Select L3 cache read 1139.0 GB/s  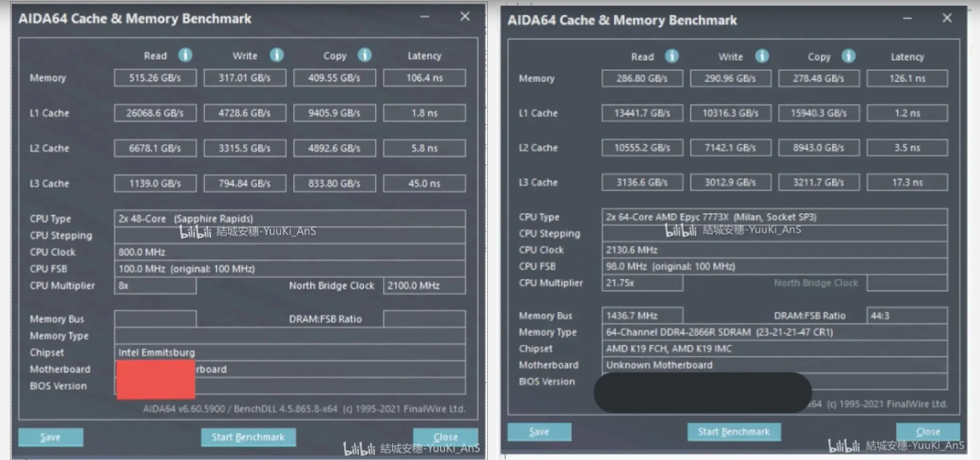(x=155, y=183)
